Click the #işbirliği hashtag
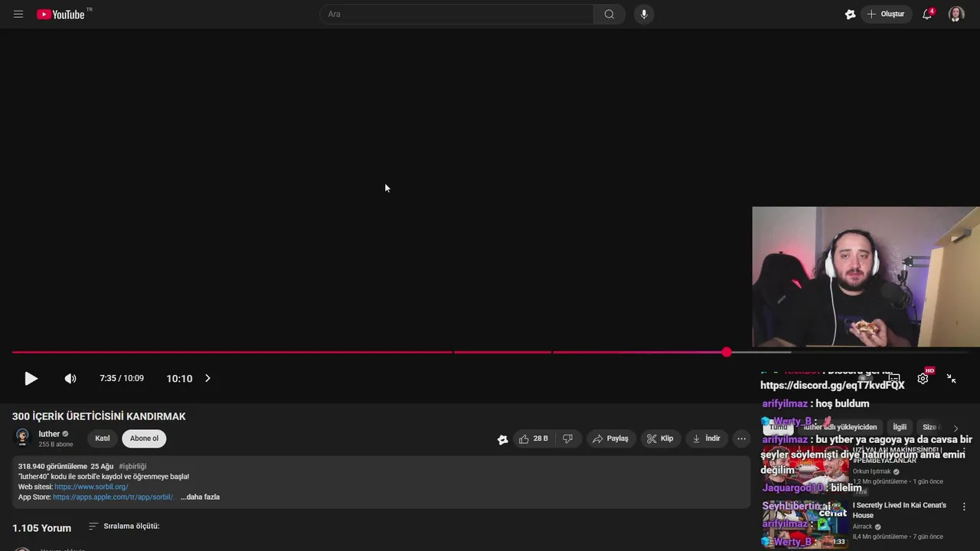 point(132,466)
